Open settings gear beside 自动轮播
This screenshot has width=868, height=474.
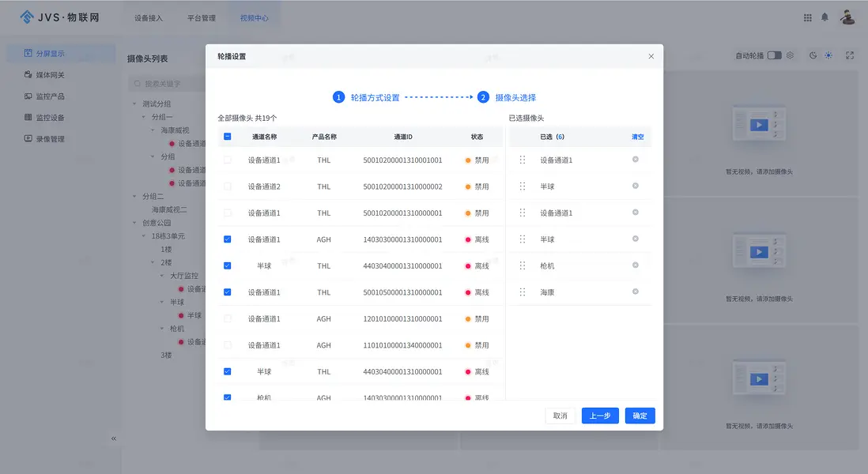[790, 55]
